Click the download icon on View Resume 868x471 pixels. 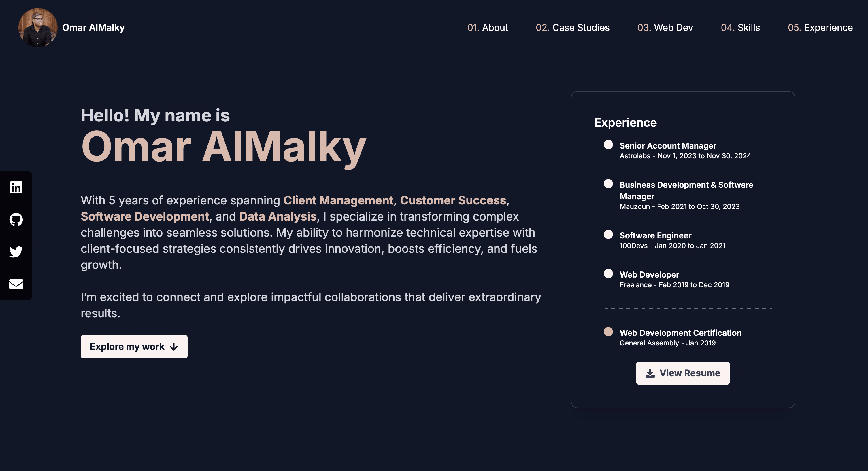650,373
